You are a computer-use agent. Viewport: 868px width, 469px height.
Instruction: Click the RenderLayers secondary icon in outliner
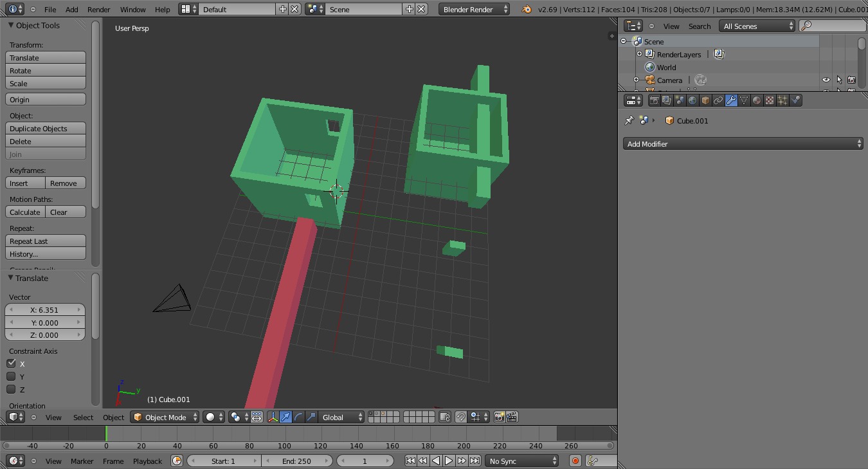tap(719, 55)
